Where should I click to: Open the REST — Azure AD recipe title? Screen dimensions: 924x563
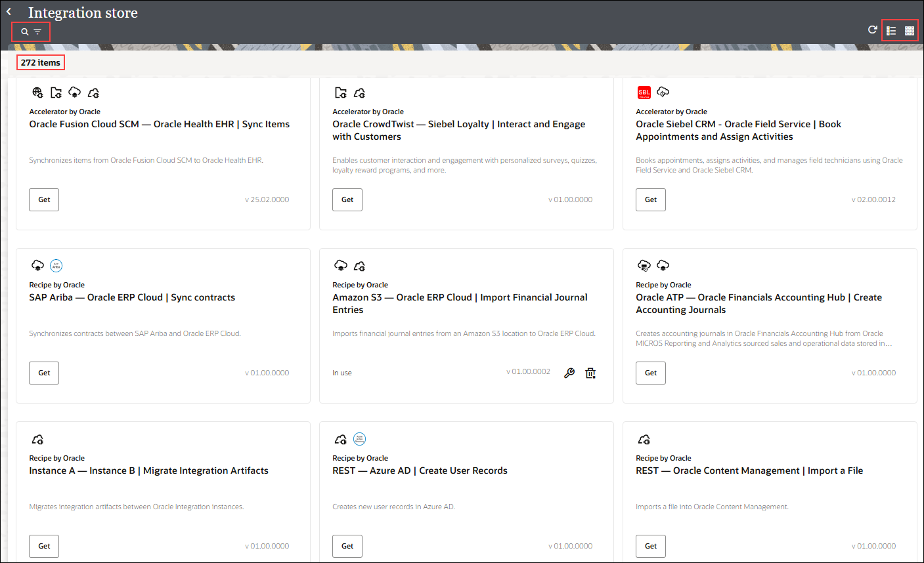coord(420,470)
